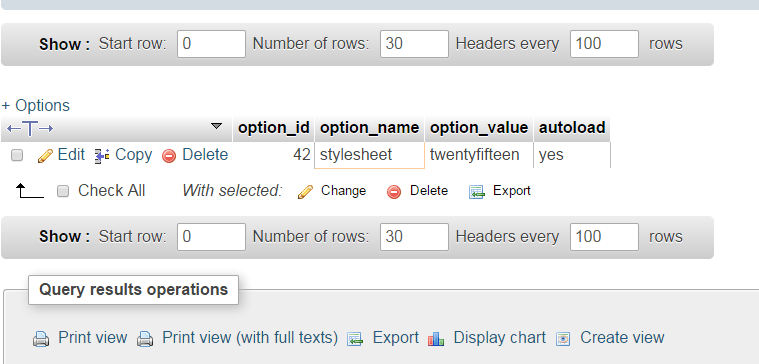The height and width of the screenshot is (364, 759).
Task: Click the first Print view printer icon
Action: (41, 338)
